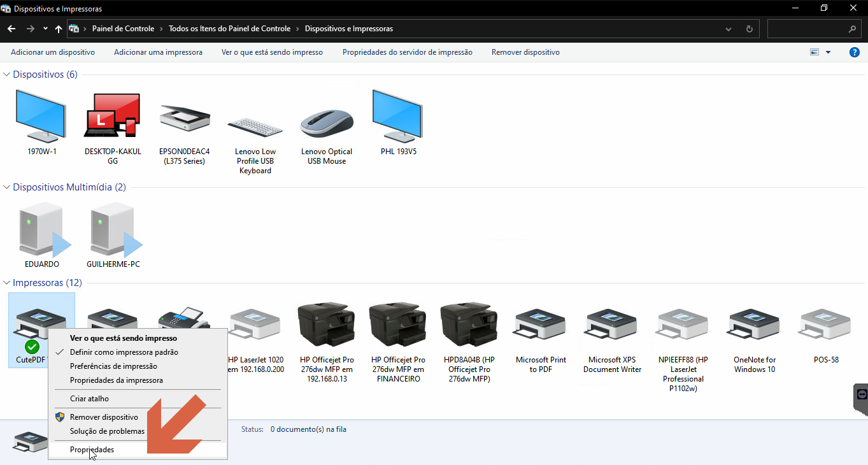Change view with the view icon button

point(815,52)
